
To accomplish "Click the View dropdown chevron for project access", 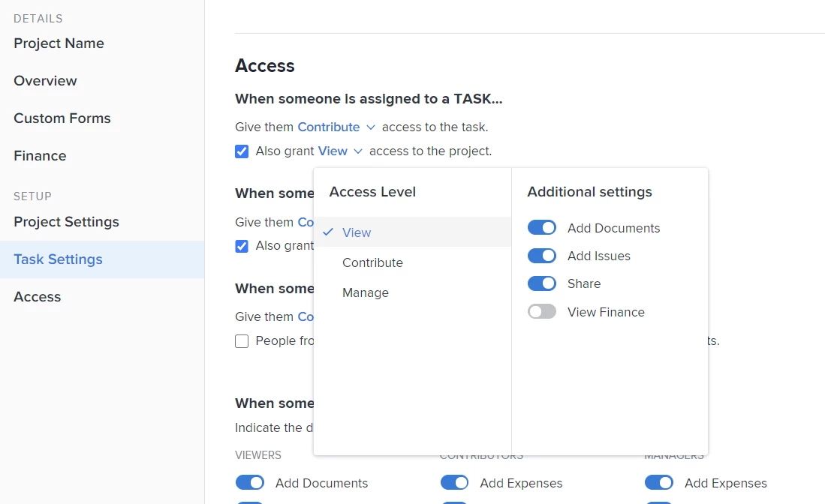I will [358, 151].
